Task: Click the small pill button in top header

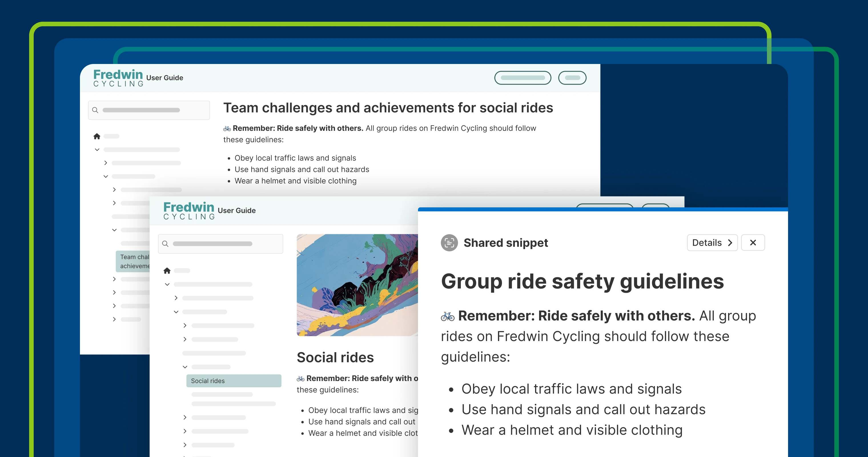Action: click(x=572, y=78)
